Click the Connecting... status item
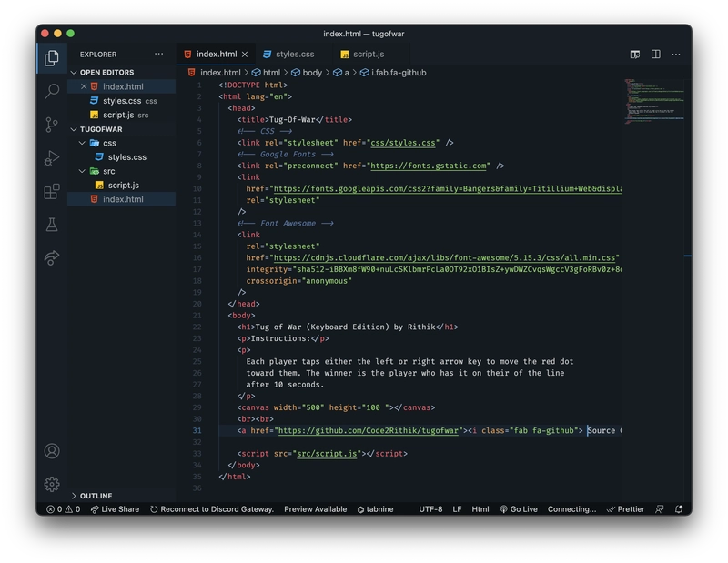Viewport: 728px width, 563px height. tap(571, 509)
